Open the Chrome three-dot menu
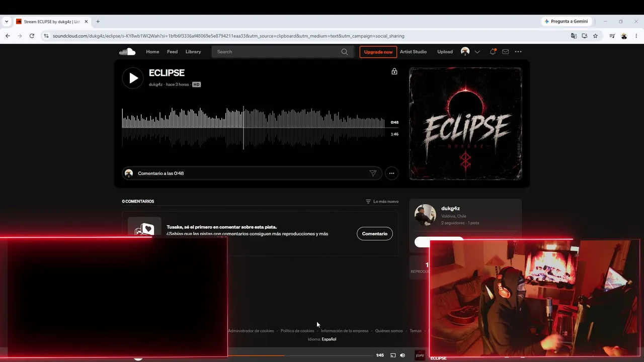The height and width of the screenshot is (362, 644). 636,36
